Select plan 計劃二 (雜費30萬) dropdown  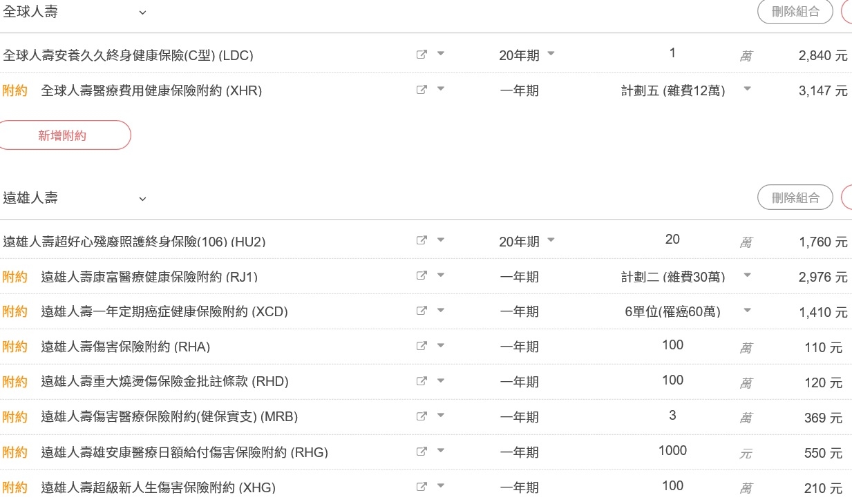click(685, 276)
